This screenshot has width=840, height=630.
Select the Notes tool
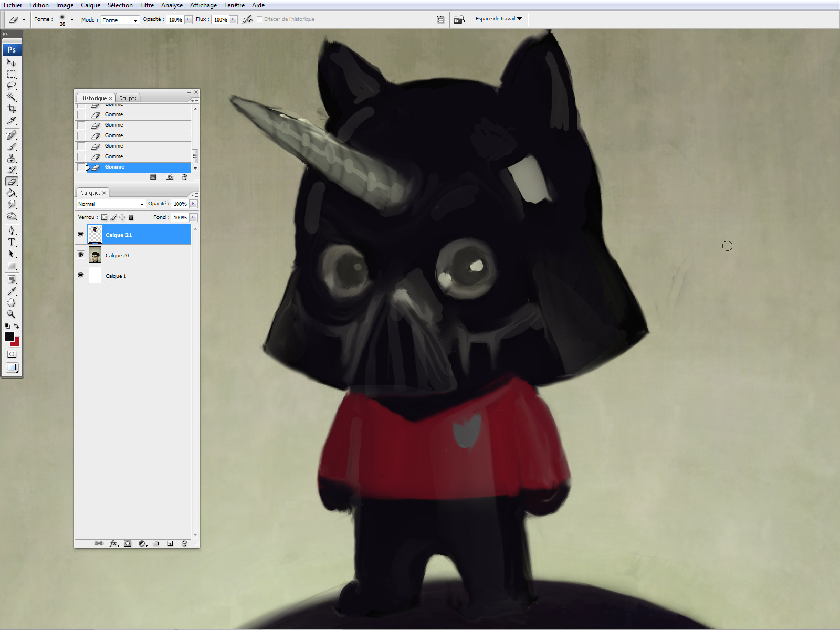[12, 279]
